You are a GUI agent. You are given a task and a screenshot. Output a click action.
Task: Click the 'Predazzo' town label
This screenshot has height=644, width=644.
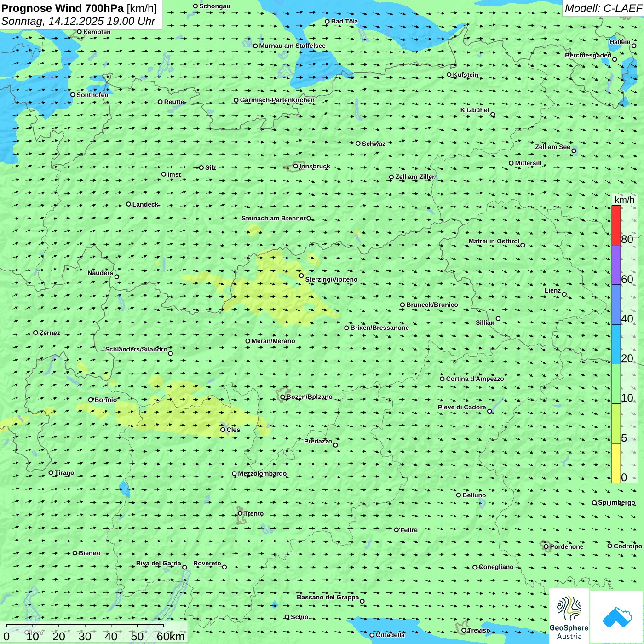[318, 441]
